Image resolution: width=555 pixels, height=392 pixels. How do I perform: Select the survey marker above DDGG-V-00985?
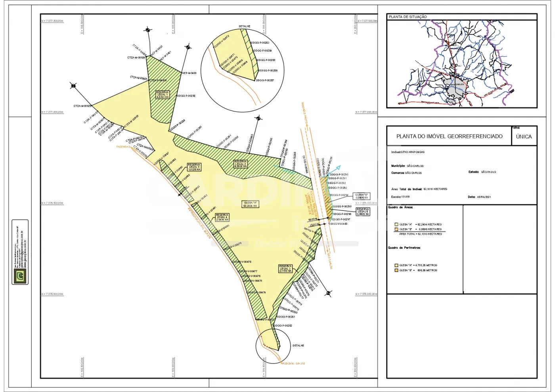[x=258, y=118]
